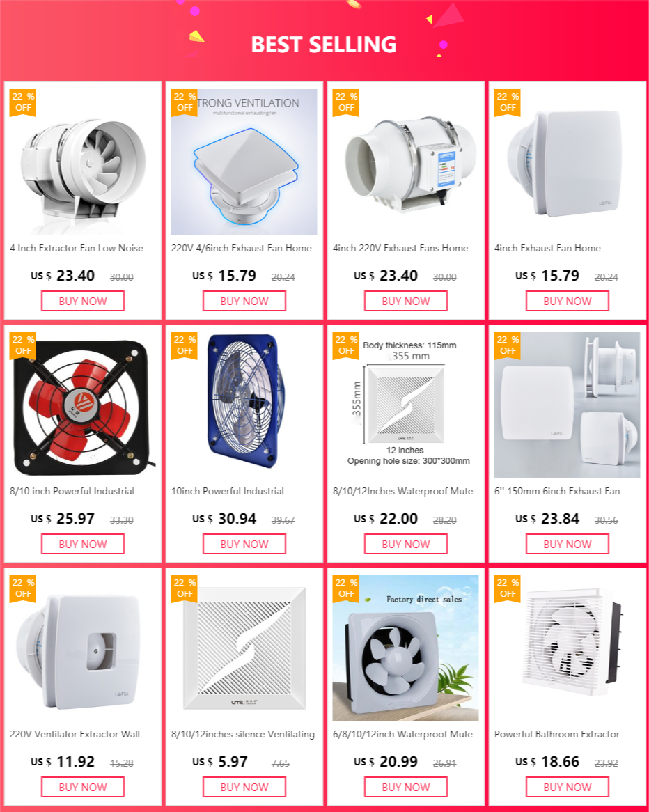Buy the Powerful Bathroom Extractor at 18.66
Image resolution: width=649 pixels, height=812 pixels.
click(x=568, y=787)
